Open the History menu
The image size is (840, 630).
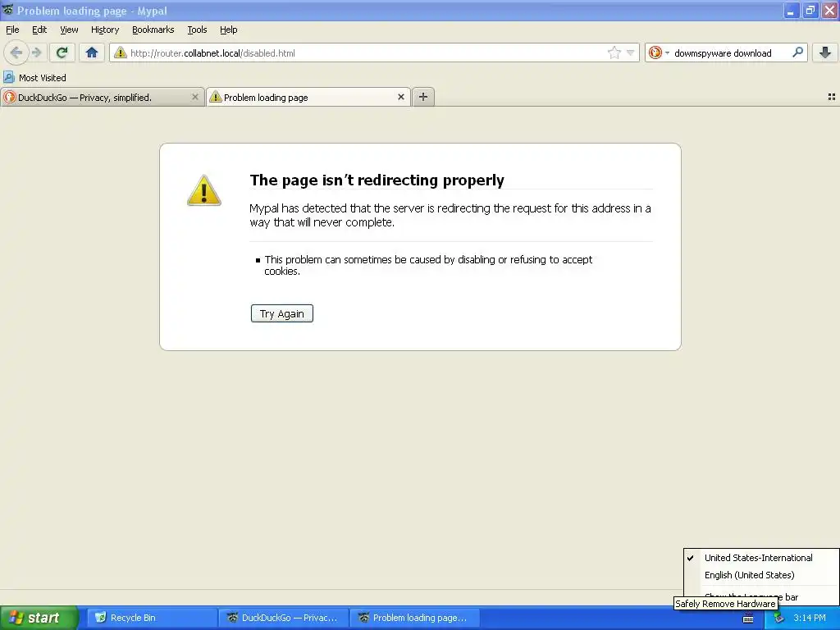(x=105, y=30)
